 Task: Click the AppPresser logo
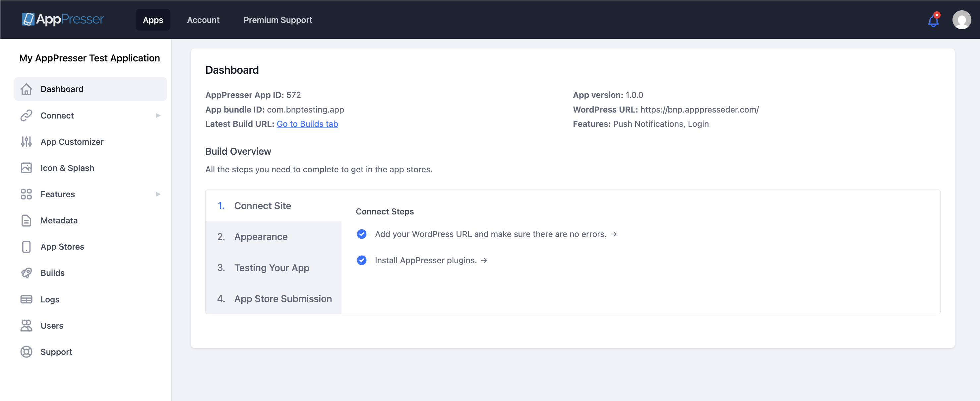pos(63,19)
